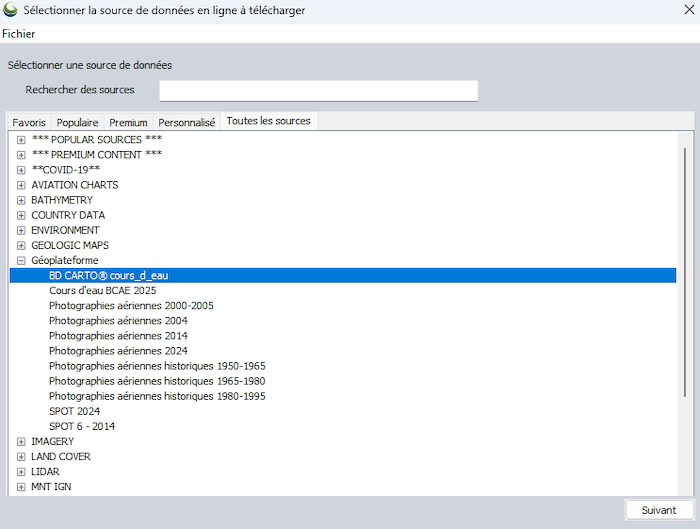Select Photographies aériennes historiques 1950-1965
Screen dimensions: 700x529
coord(157,366)
